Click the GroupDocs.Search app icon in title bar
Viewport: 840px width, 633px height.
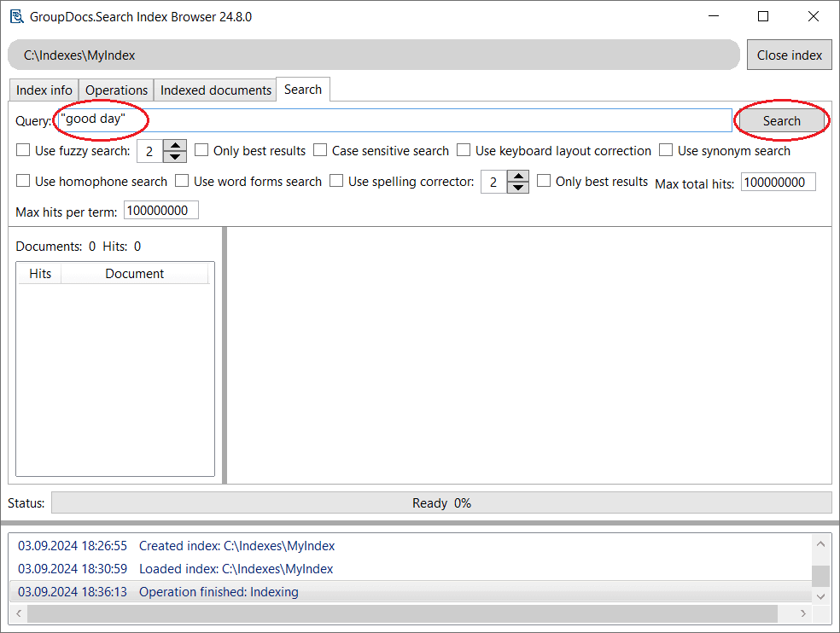(17, 16)
